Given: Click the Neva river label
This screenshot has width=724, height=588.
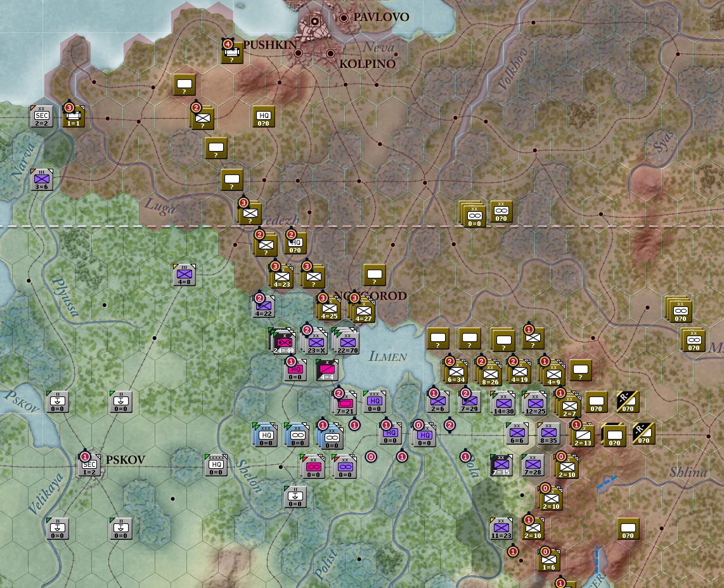Looking at the screenshot, I should pos(378,47).
